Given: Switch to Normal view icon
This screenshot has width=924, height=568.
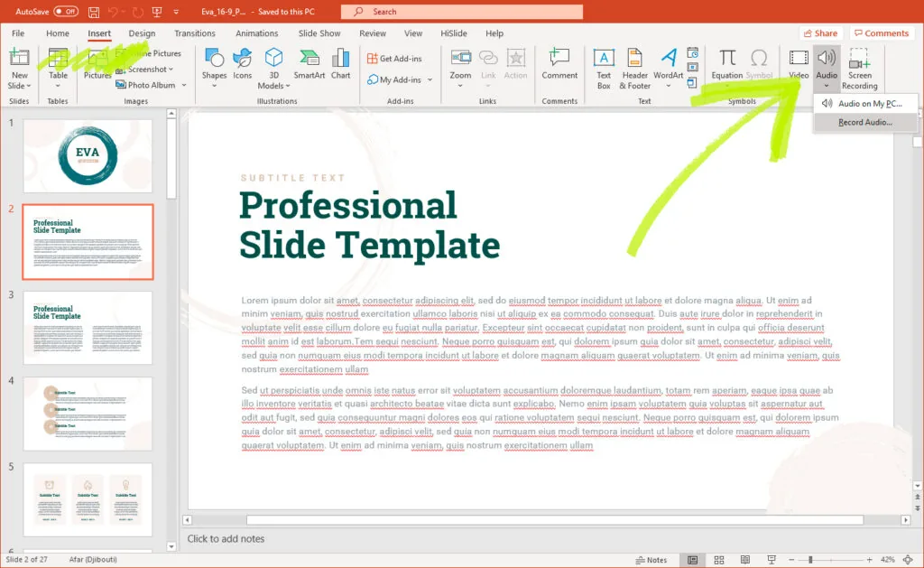Looking at the screenshot, I should point(692,560).
